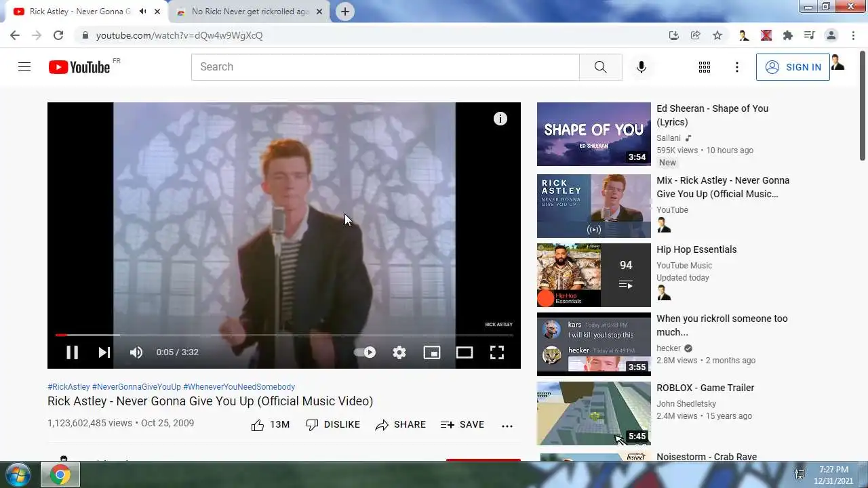Image resolution: width=868 pixels, height=488 pixels.
Task: Click the install app icon in address bar
Action: pyautogui.click(x=673, y=35)
